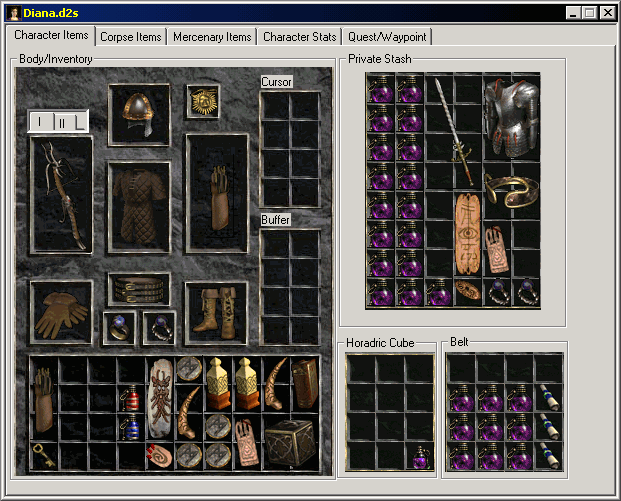Click the Horadric Cube in inventory
Viewport: 621px width, 501px height.
point(291,442)
